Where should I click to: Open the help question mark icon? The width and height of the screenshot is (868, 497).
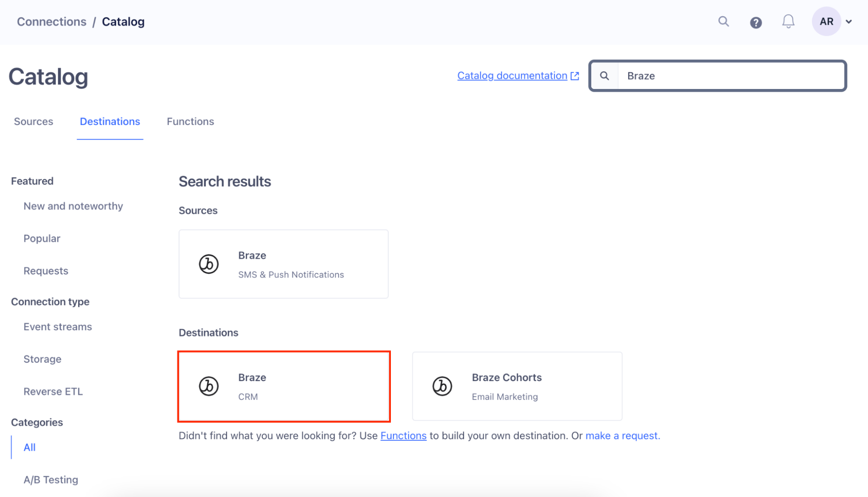(x=756, y=22)
